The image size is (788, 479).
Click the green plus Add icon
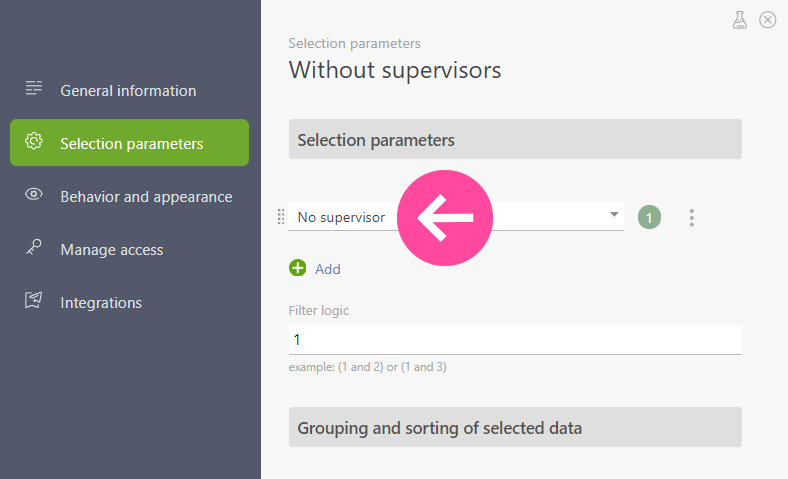coord(298,268)
